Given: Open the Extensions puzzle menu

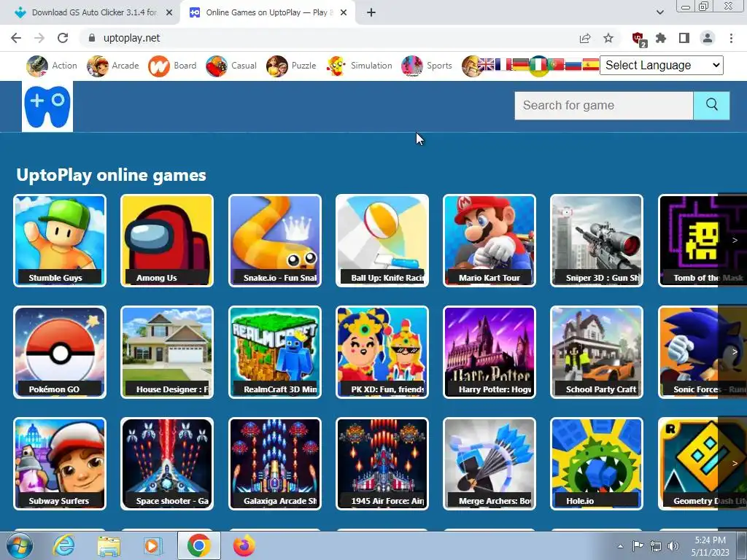Looking at the screenshot, I should [661, 38].
